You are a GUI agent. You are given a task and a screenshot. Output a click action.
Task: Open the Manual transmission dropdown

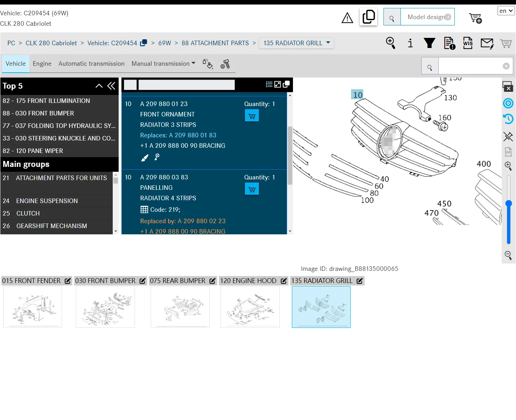click(164, 64)
